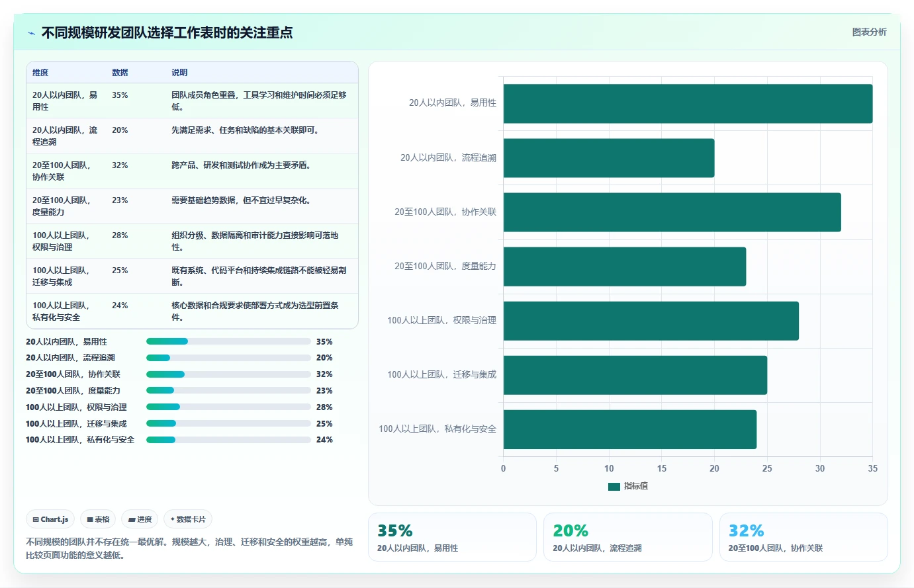The width and height of the screenshot is (914, 588).
Task: Click the 数据卡片 tag chip
Action: pyautogui.click(x=188, y=519)
